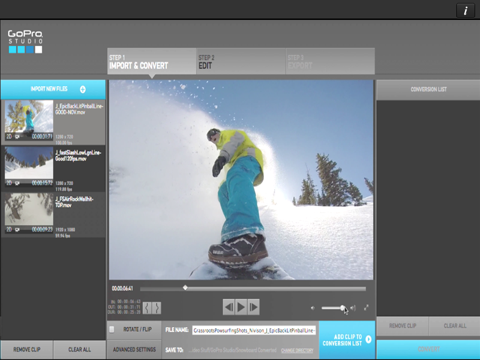The width and height of the screenshot is (480, 360).
Task: Click Import New Files button
Action: coord(53,89)
